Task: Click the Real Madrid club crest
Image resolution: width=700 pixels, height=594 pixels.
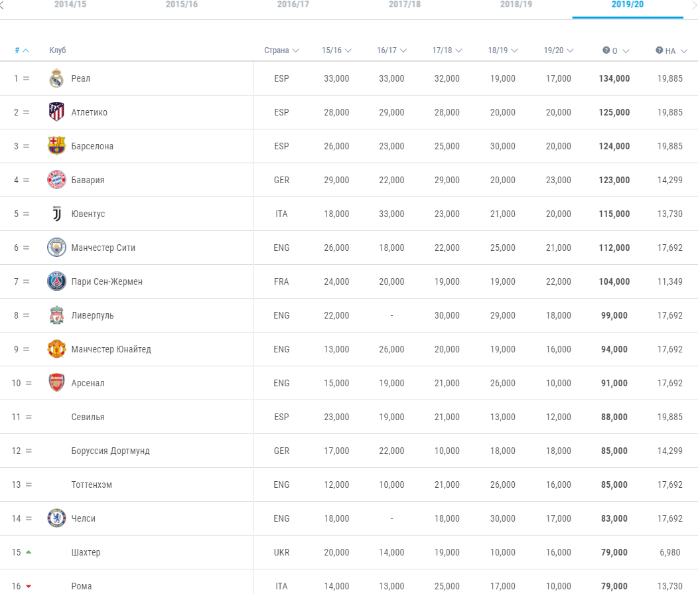Action: click(56, 78)
